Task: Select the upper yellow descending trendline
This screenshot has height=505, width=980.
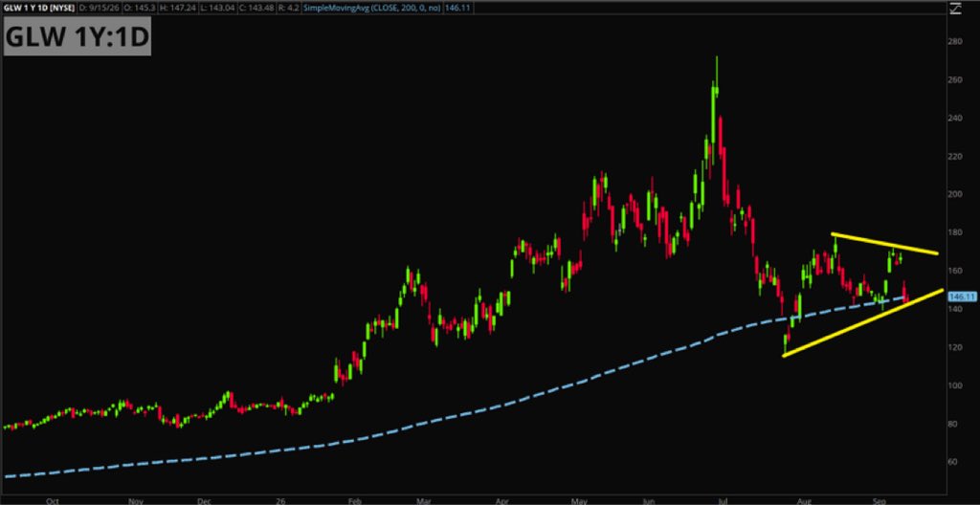Action: (884, 244)
